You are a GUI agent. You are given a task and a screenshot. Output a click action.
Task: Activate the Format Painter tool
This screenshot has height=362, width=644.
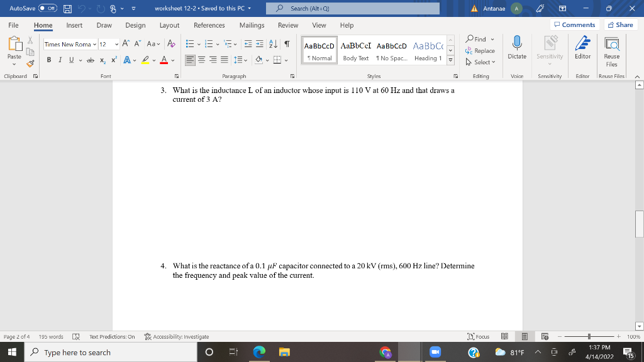pyautogui.click(x=29, y=63)
